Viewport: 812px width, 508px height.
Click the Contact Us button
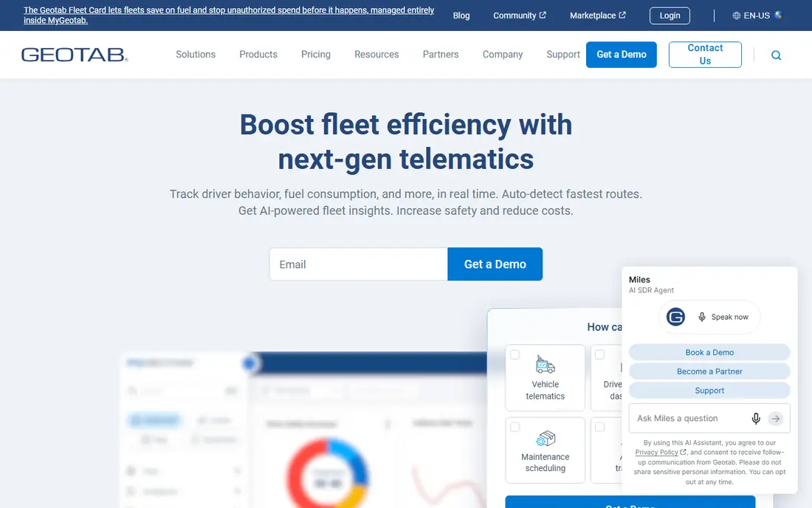click(705, 55)
